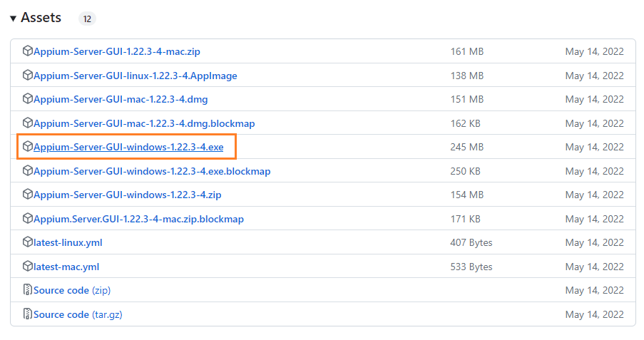
Task: Click package icon beside exe.blockmap asset
Action: 28,170
